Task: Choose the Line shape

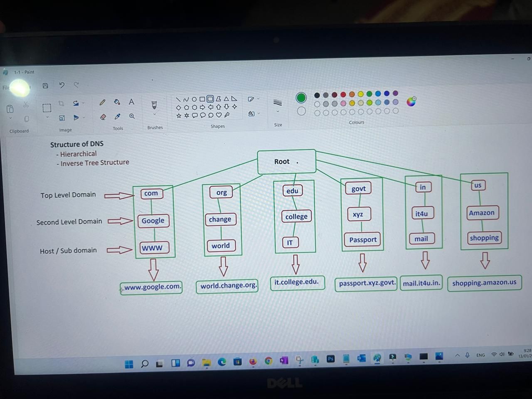Action: [178, 100]
